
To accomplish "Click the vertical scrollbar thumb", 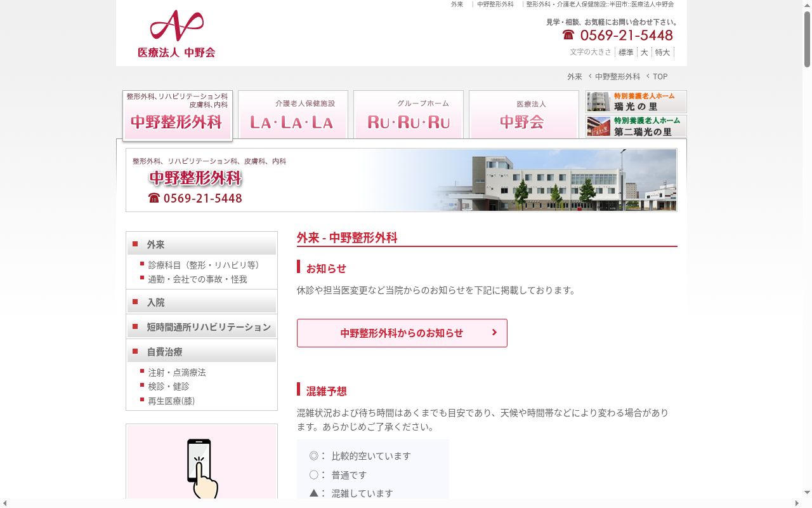I will (x=807, y=38).
